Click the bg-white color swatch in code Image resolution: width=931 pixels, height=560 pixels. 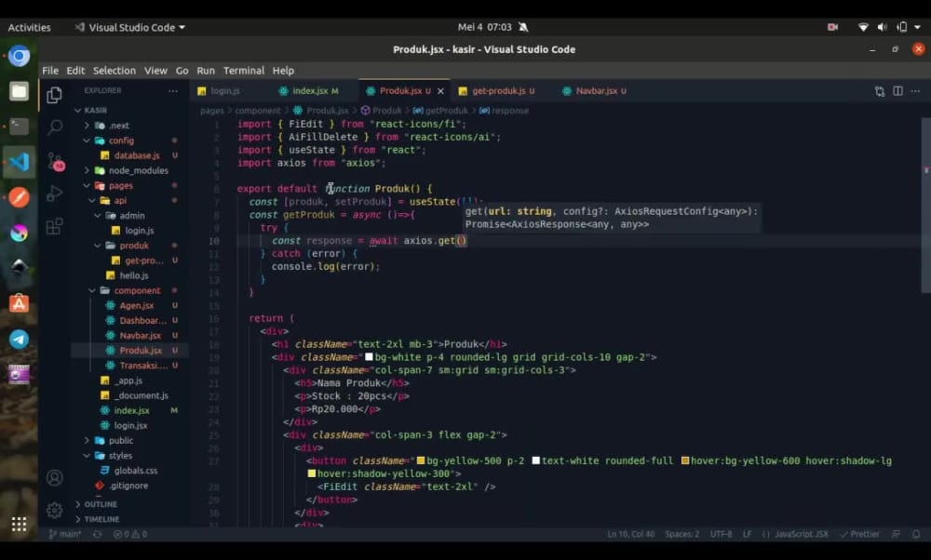[369, 357]
